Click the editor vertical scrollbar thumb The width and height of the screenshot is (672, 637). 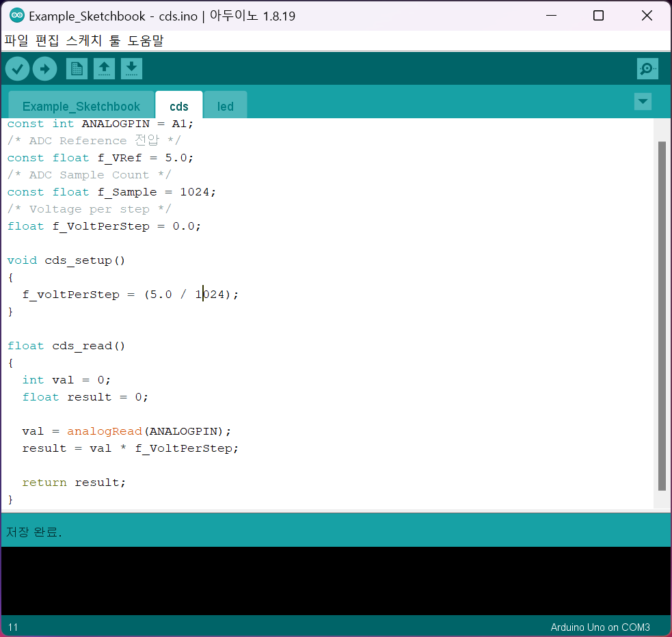662,316
